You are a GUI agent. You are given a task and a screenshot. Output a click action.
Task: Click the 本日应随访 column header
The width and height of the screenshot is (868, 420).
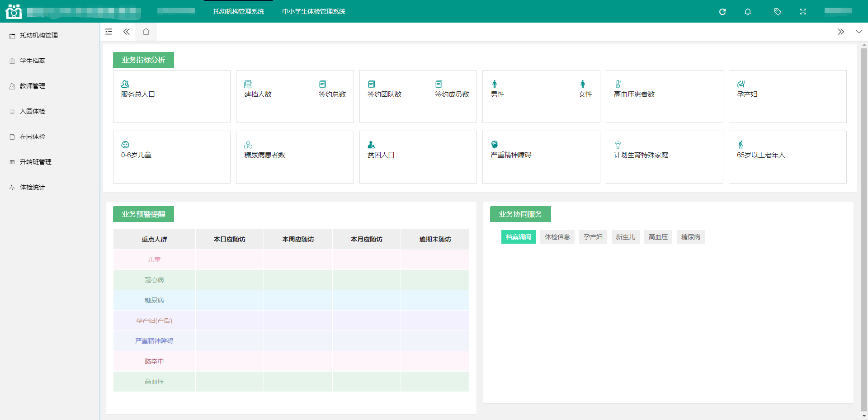click(230, 239)
